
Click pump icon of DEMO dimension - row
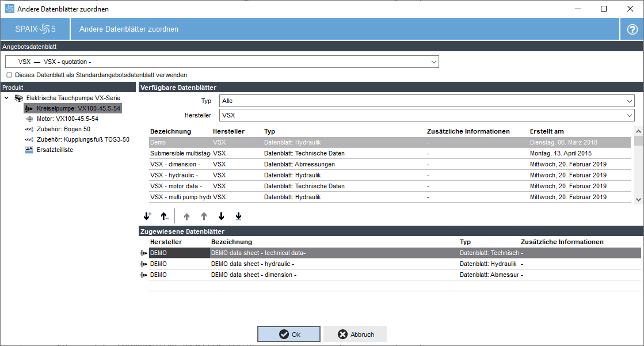(144, 275)
